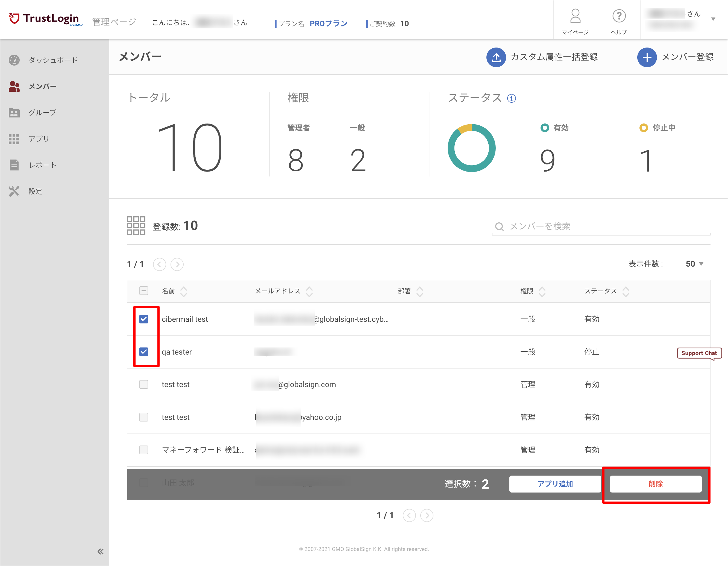The height and width of the screenshot is (566, 728).
Task: Open the Support Chat button
Action: click(x=699, y=353)
